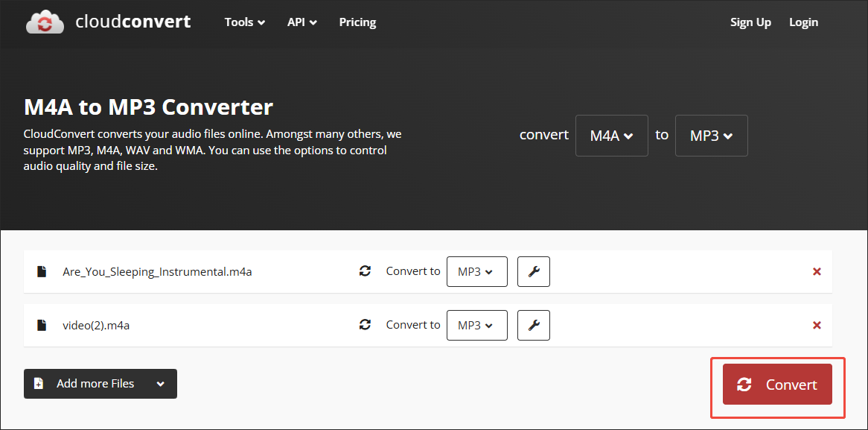Open the Tools menu
The height and width of the screenshot is (430, 868).
point(245,22)
